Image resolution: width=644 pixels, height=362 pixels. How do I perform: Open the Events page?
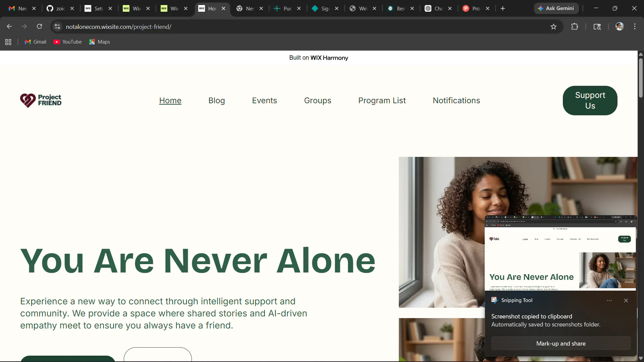click(x=265, y=101)
